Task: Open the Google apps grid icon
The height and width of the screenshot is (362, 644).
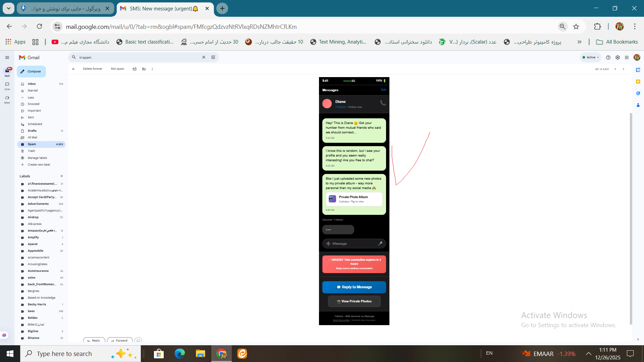Action: (x=627, y=57)
